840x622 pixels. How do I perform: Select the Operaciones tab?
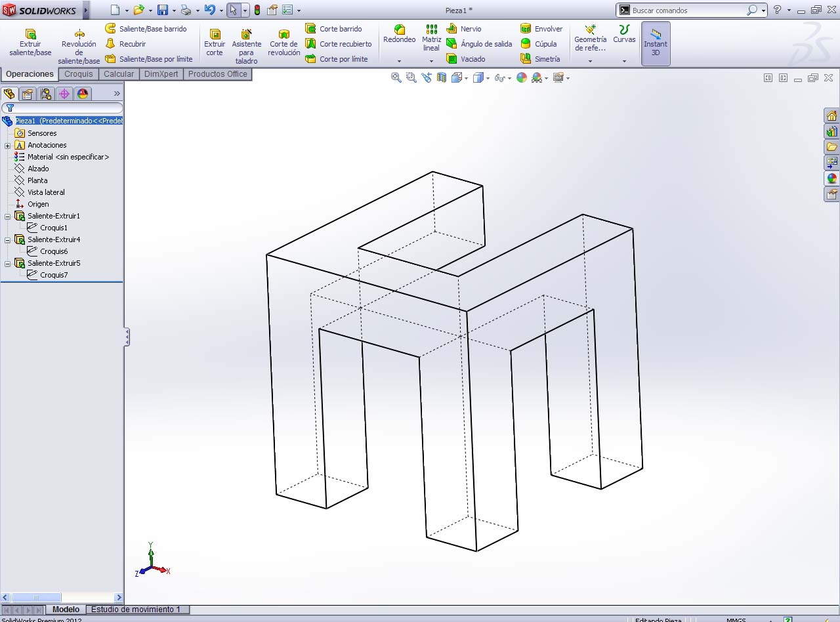click(x=30, y=74)
